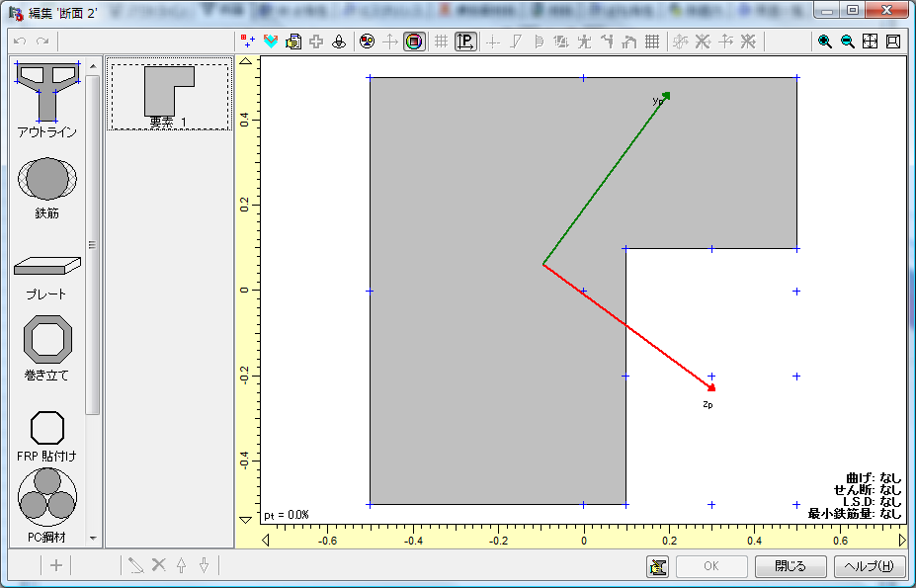Toggle the rainbow square color fill button
The height and width of the screenshot is (588, 916).
(414, 42)
